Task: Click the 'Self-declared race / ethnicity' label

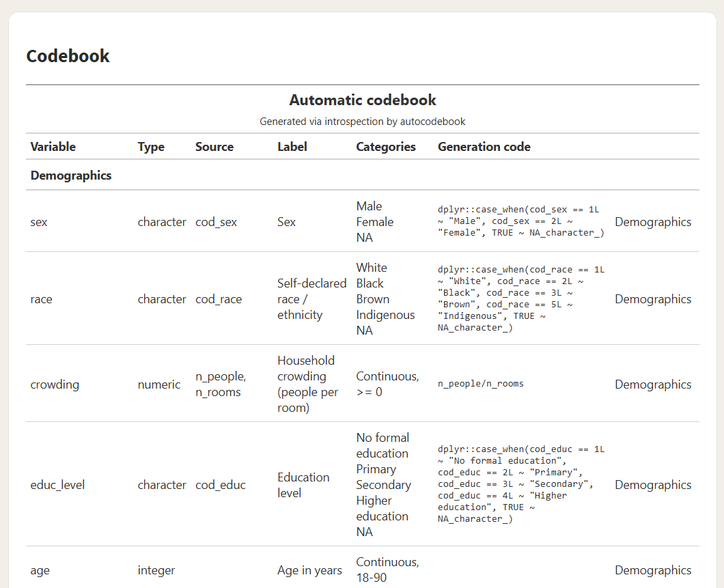Action: [311, 299]
